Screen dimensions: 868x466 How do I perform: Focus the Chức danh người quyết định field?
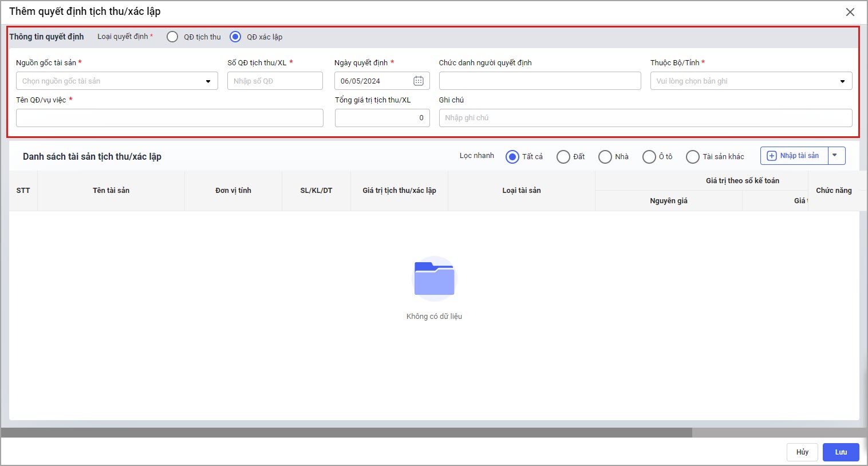(540, 81)
